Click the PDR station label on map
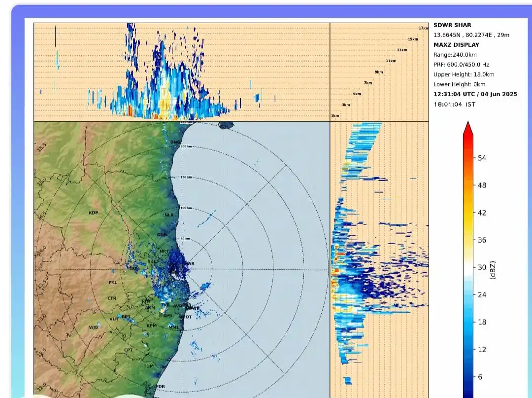Viewport: 532px width, 398px height. click(x=160, y=387)
